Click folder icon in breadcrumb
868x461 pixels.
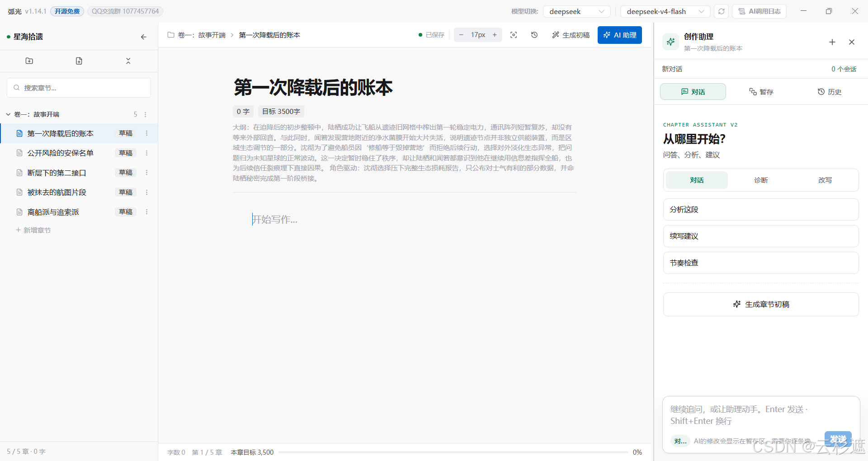171,35
